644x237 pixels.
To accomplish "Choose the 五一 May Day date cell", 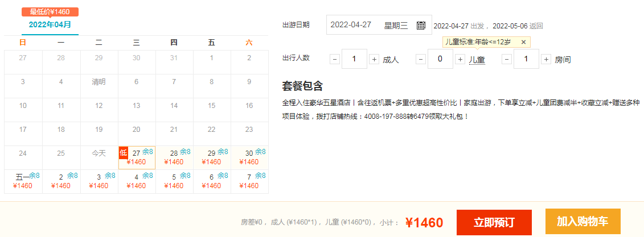I will click(23, 181).
